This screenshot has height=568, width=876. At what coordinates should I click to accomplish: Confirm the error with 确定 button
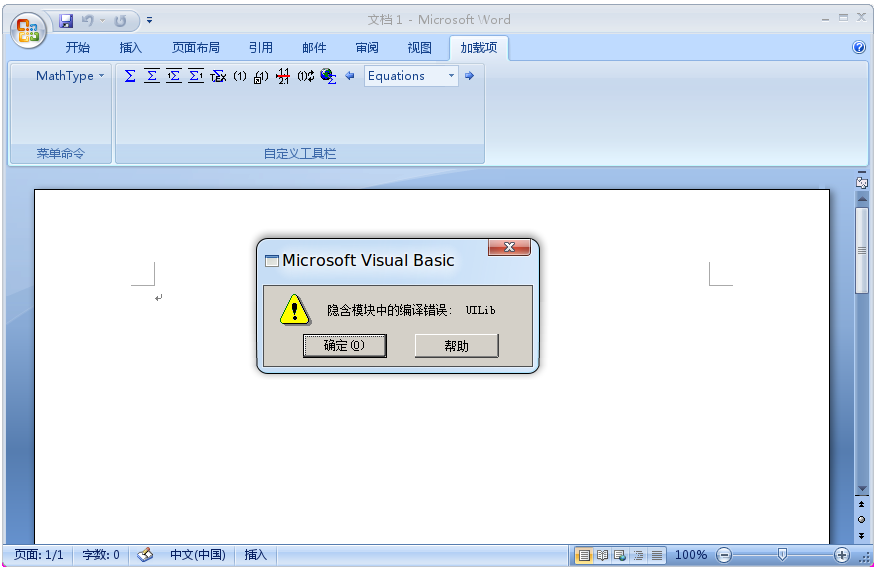(345, 346)
